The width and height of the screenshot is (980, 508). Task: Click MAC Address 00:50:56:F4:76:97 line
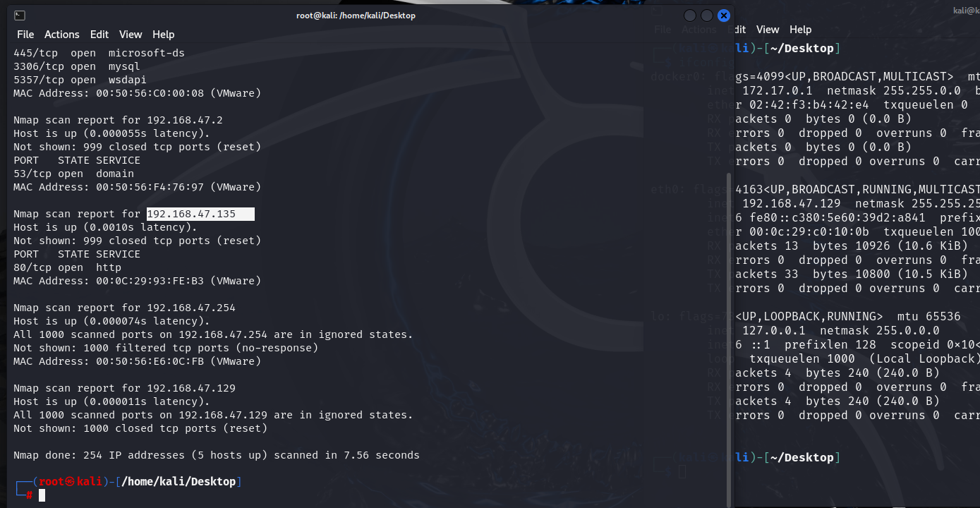click(138, 187)
